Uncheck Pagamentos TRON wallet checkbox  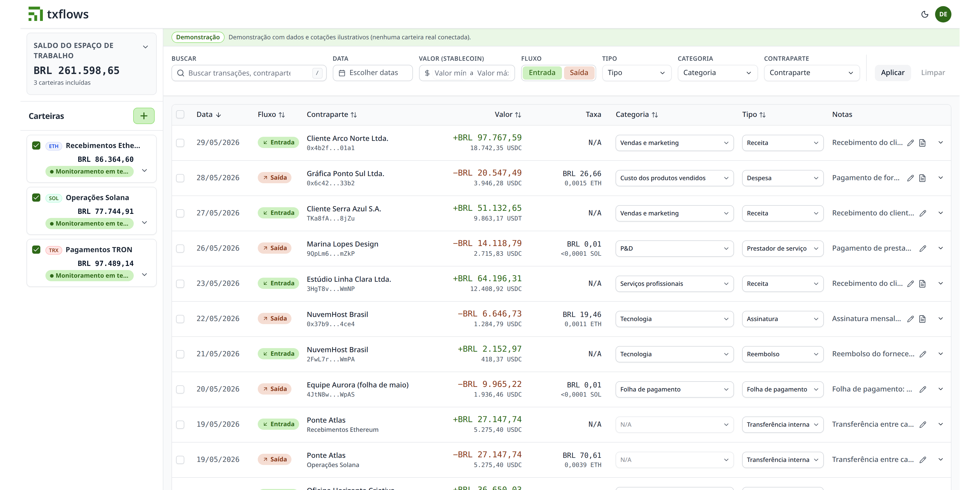tap(36, 250)
